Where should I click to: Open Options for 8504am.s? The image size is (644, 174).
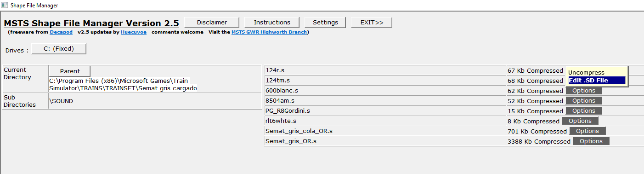584,101
